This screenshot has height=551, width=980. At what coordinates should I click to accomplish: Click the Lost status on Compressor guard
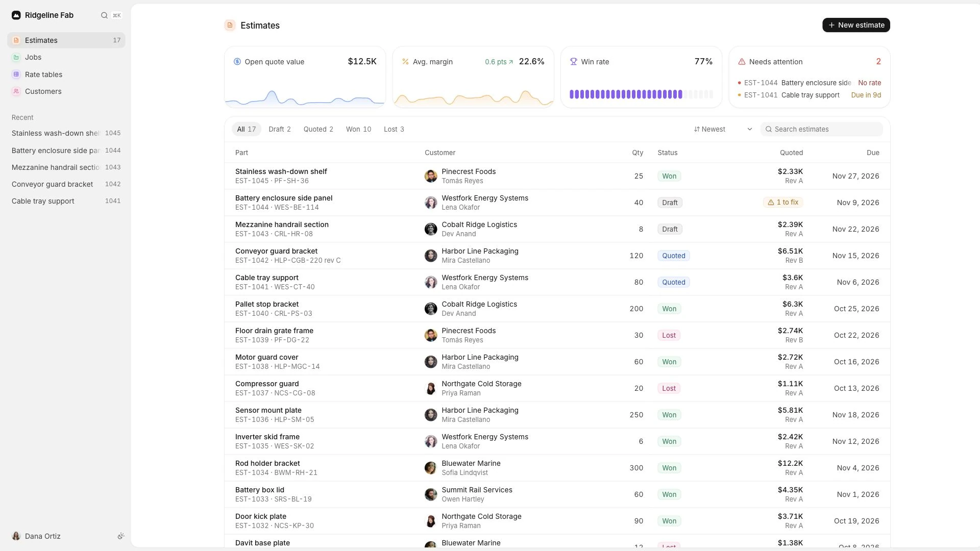point(669,388)
